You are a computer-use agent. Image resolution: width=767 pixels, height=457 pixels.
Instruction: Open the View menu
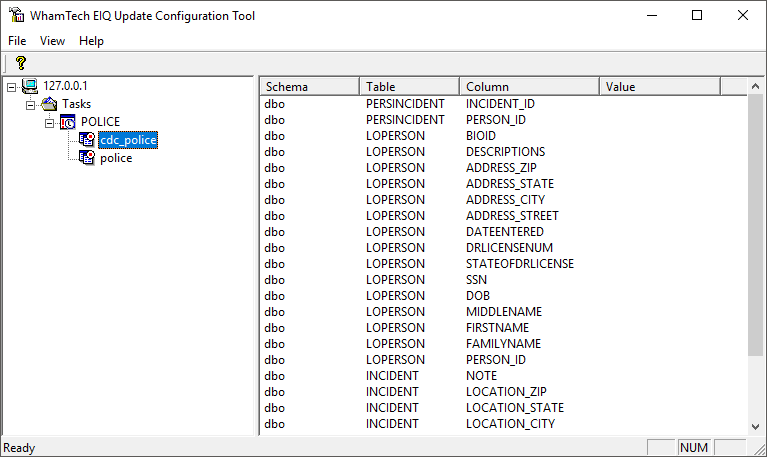coord(52,41)
